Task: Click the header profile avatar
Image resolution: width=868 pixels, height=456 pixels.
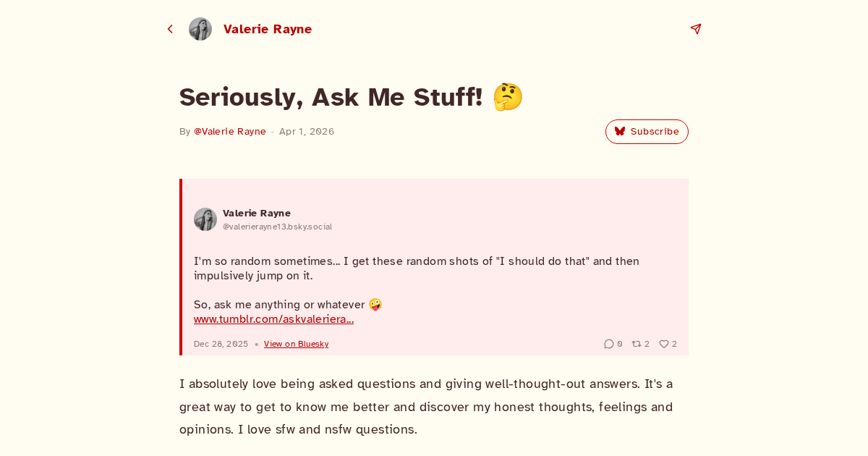Action: pyautogui.click(x=200, y=29)
